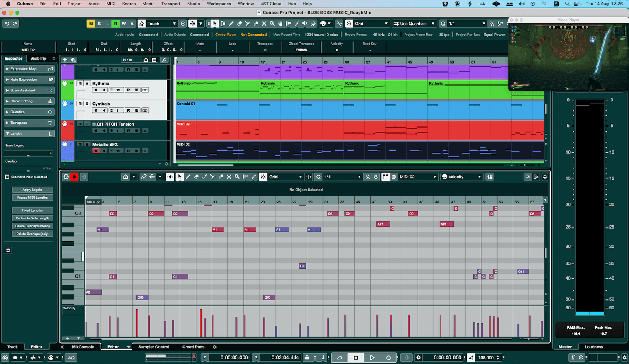Select the Mute X tool in Key Editor
The width and height of the screenshot is (629, 364).
coord(229,177)
